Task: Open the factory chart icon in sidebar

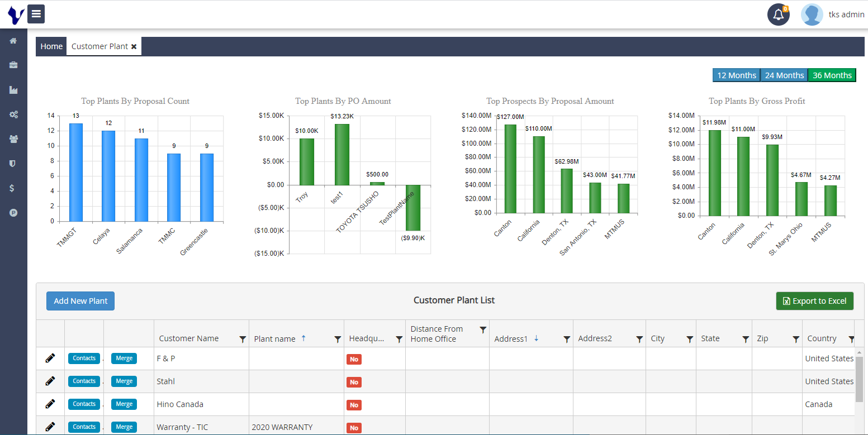Action: (x=13, y=90)
